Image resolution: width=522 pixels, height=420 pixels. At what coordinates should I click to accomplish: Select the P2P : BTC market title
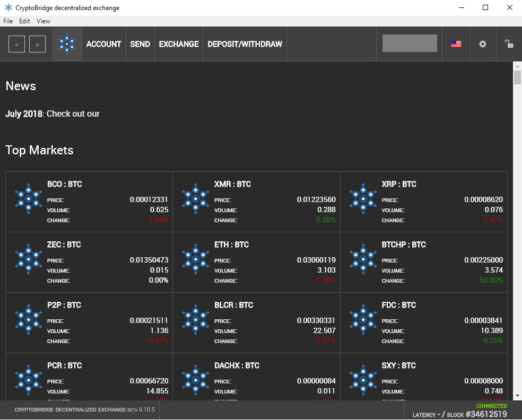[64, 305]
